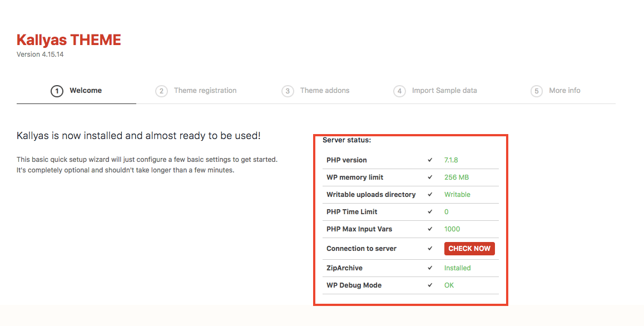Click the step 2 circle icon

pos(161,91)
